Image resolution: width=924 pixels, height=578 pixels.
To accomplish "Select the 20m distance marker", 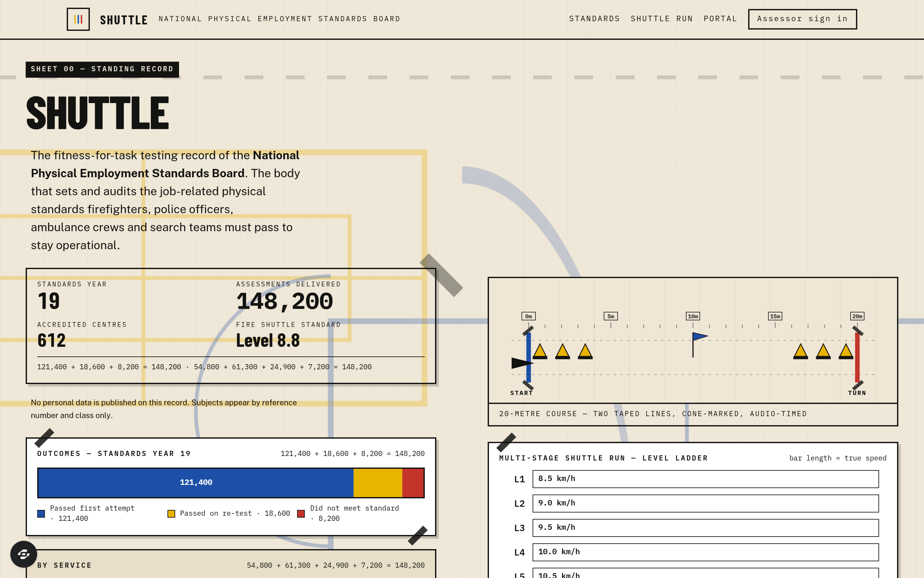I will point(857,316).
